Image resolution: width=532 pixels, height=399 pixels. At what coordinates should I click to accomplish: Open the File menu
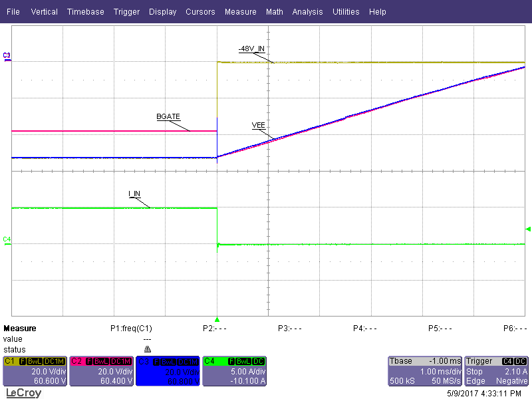point(13,12)
